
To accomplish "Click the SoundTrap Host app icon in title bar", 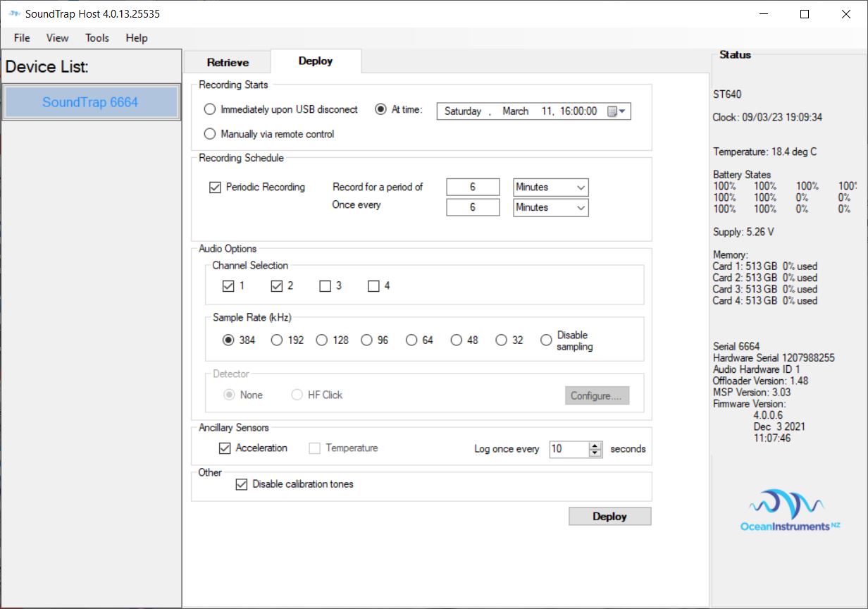I will (x=14, y=13).
